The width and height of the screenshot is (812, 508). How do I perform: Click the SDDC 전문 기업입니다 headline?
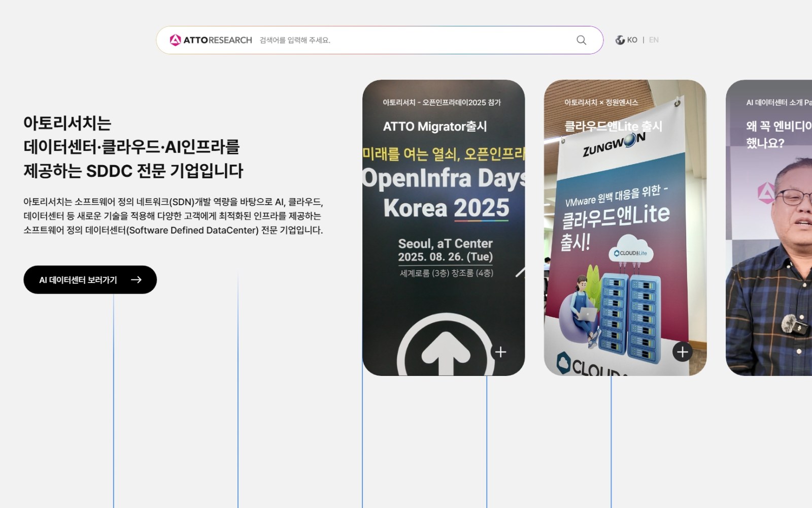pyautogui.click(x=133, y=147)
